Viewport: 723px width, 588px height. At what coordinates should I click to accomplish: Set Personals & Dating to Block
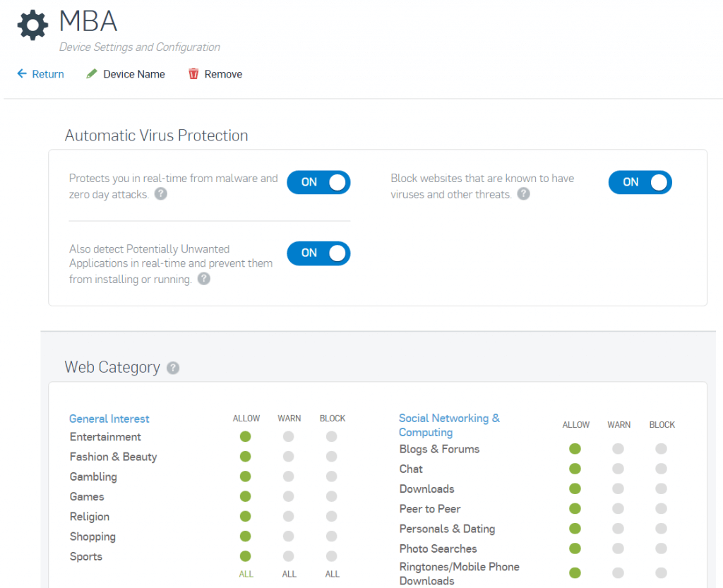(x=661, y=529)
